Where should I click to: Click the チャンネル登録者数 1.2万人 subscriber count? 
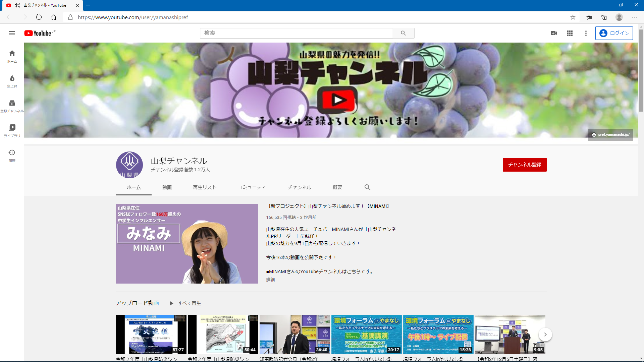[180, 170]
